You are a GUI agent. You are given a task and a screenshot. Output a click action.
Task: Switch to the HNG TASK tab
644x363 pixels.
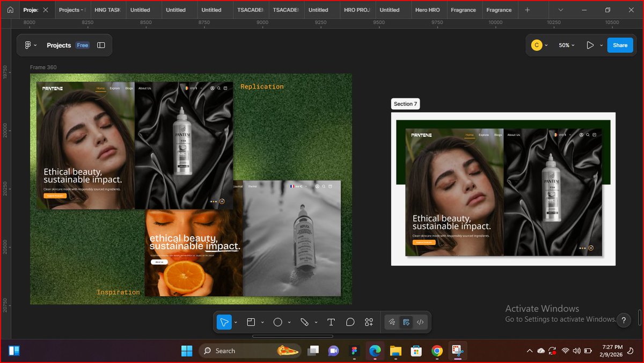click(107, 10)
